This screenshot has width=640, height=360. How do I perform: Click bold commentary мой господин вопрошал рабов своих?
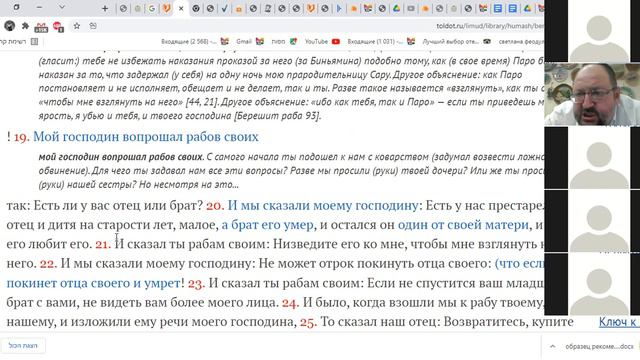pos(121,157)
